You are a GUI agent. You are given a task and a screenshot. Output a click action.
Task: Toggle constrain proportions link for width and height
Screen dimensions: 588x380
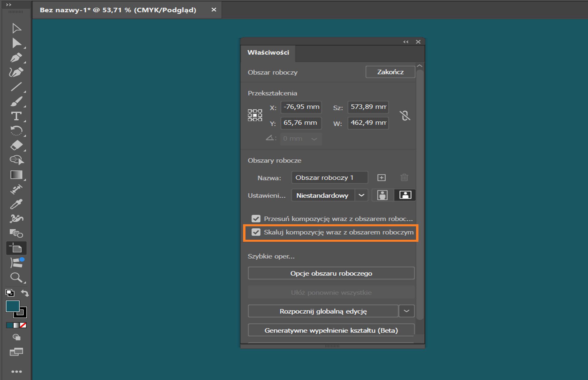pyautogui.click(x=405, y=116)
